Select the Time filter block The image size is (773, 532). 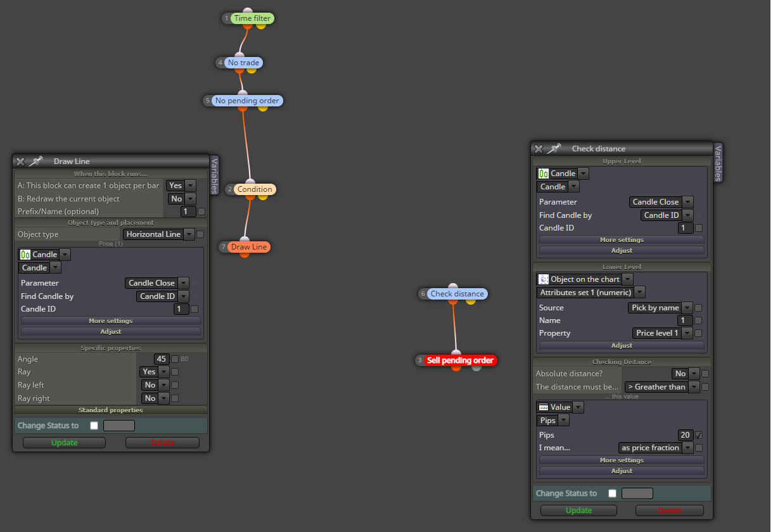tap(252, 18)
